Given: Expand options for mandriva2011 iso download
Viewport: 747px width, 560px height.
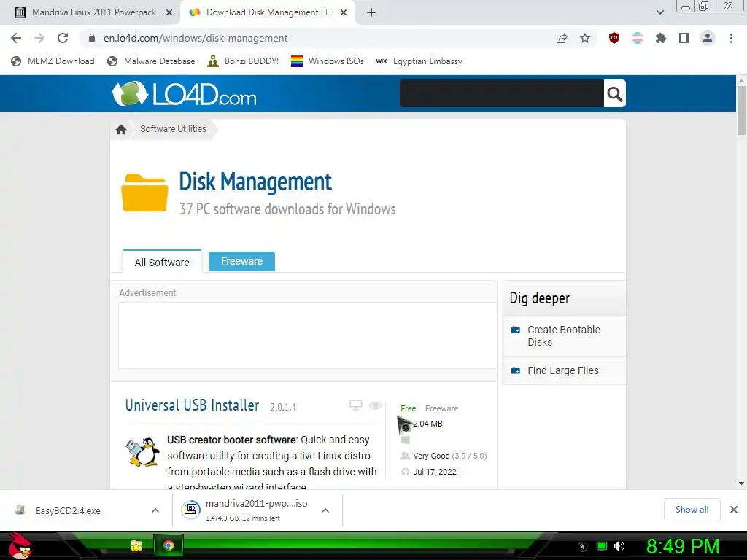Looking at the screenshot, I should point(325,510).
